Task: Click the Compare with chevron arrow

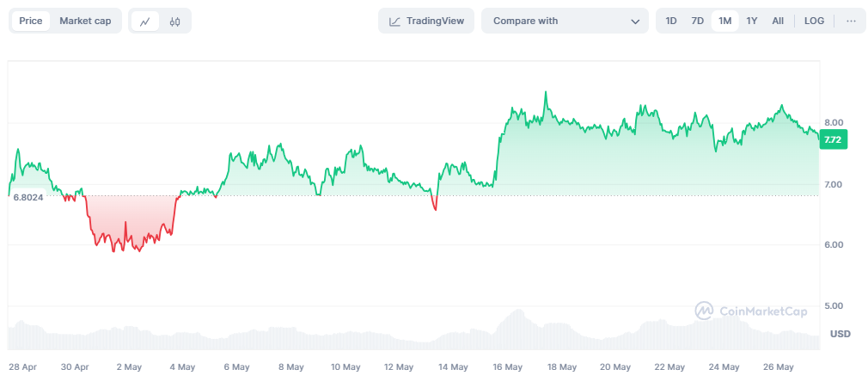Action: click(x=635, y=21)
